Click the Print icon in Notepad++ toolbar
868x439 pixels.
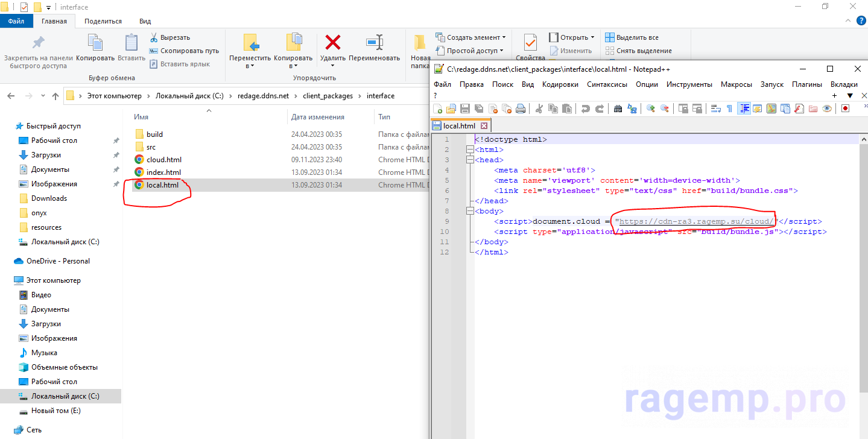coord(521,109)
